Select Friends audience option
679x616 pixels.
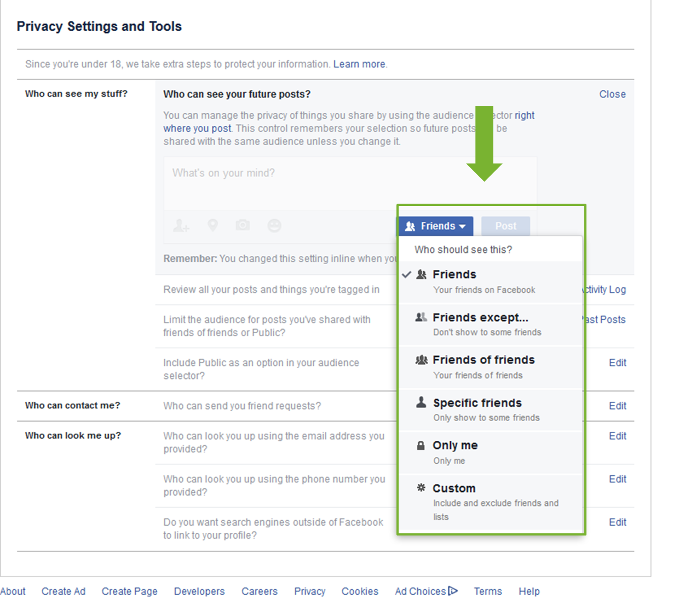click(x=490, y=281)
